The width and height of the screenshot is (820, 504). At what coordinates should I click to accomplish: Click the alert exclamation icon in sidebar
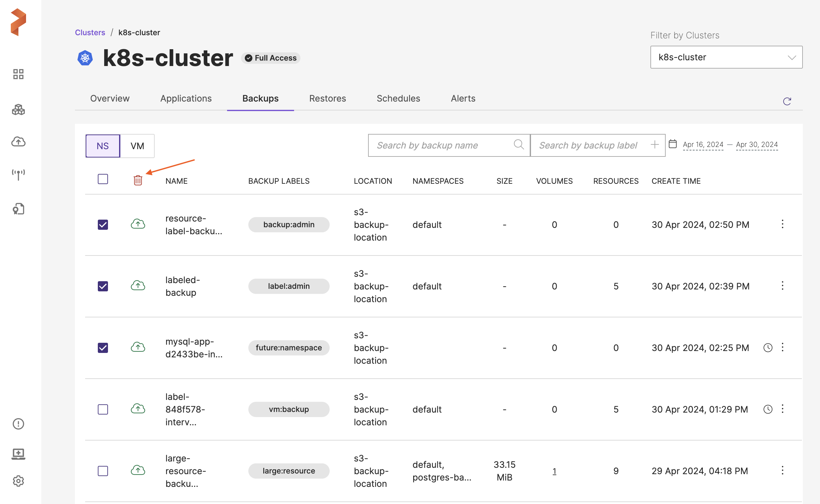18,424
